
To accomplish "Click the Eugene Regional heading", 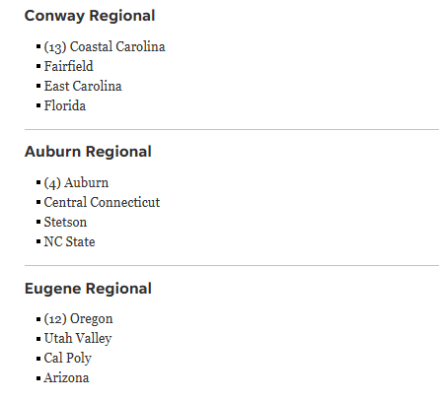I will (x=88, y=289).
